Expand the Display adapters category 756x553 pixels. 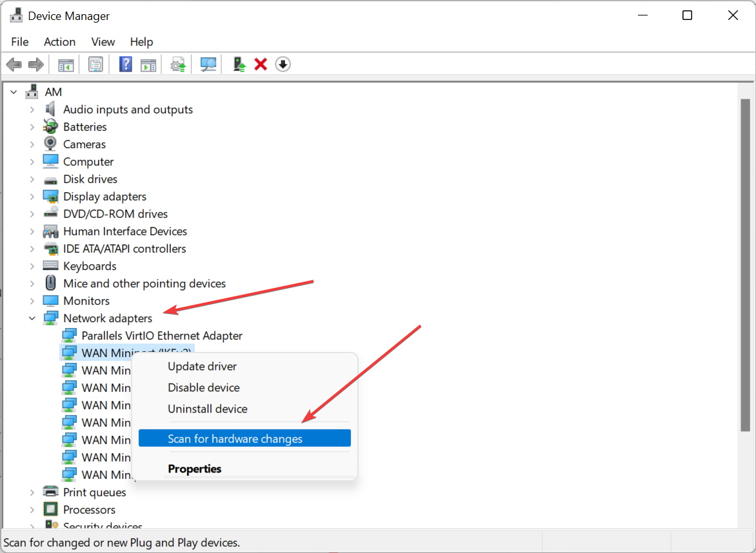click(x=32, y=197)
